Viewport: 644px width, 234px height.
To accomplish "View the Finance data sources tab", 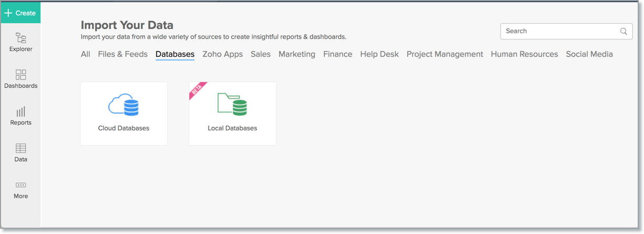I will pyautogui.click(x=338, y=54).
